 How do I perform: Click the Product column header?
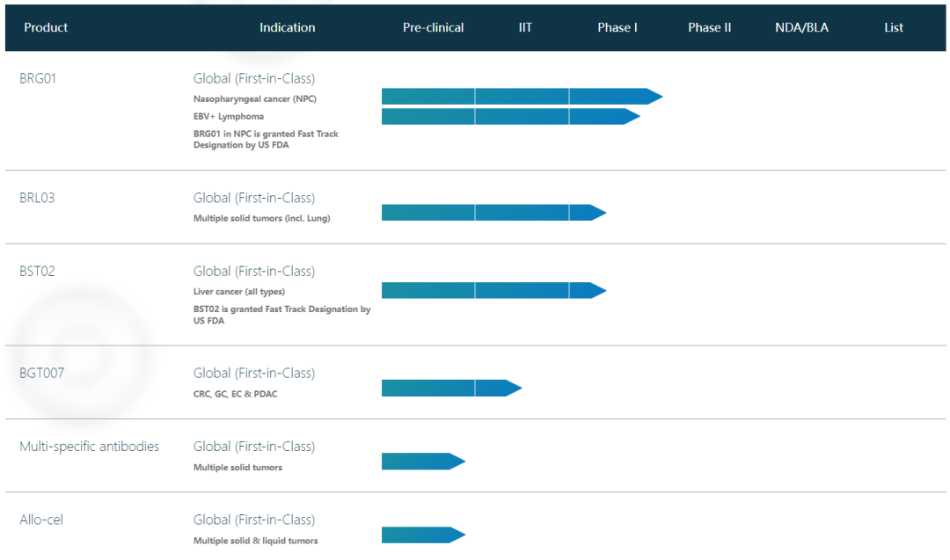(x=46, y=27)
